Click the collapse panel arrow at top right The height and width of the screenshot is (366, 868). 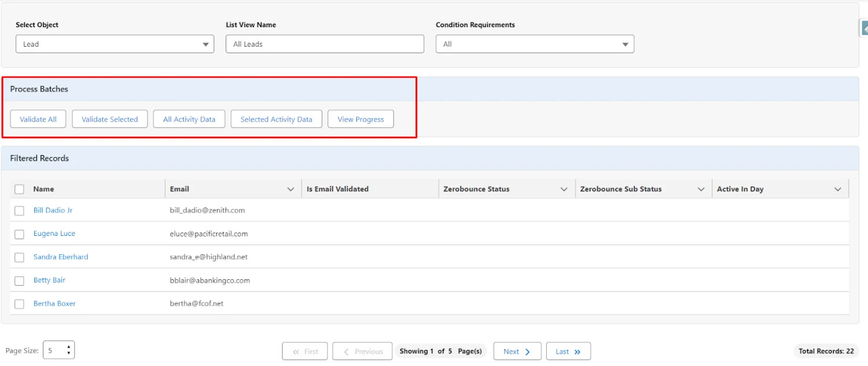point(865,27)
